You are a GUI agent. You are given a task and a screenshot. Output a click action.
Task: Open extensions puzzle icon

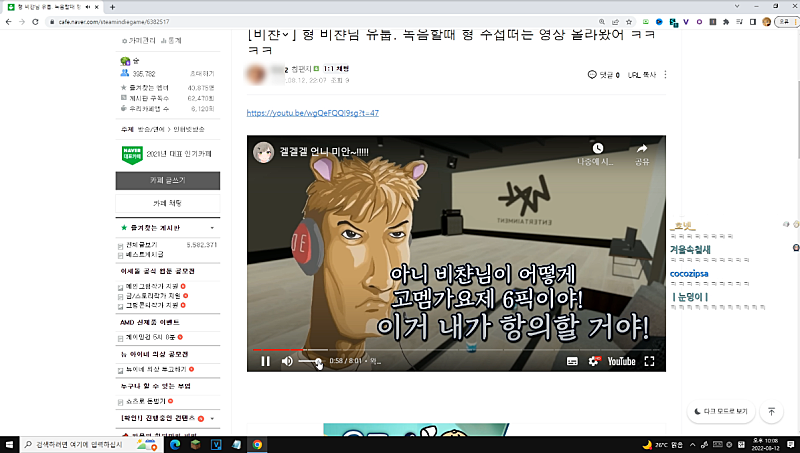click(726, 22)
